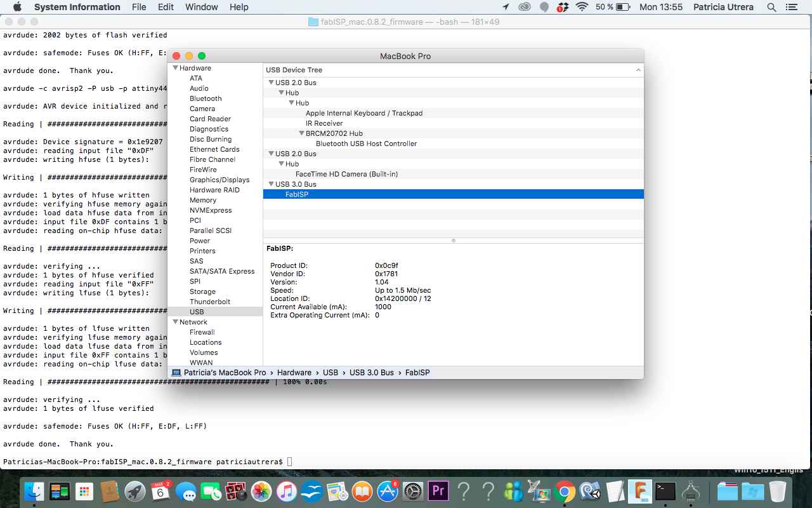
Task: Collapse USB 2.0 Bus containing FaceTime camera
Action: click(271, 154)
